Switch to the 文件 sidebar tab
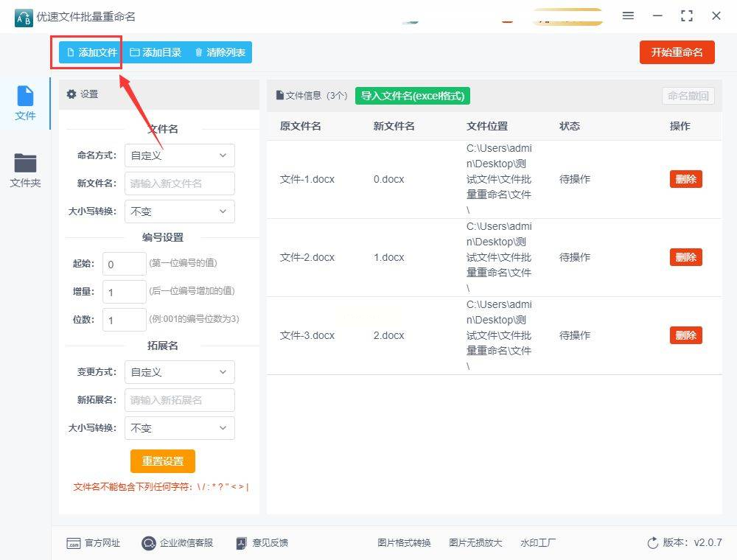 pyautogui.click(x=26, y=103)
